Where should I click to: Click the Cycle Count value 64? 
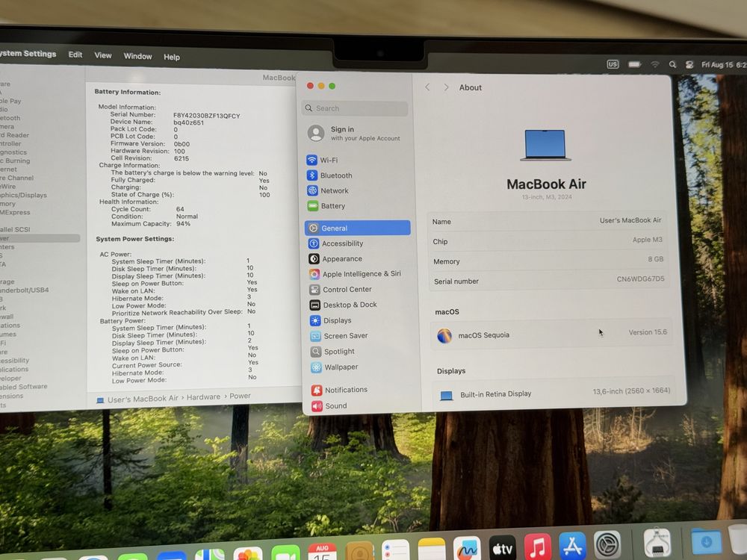(180, 208)
